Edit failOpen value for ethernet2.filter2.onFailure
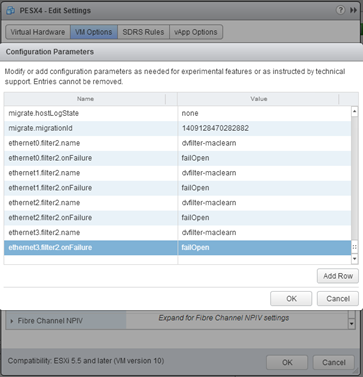 (x=264, y=218)
